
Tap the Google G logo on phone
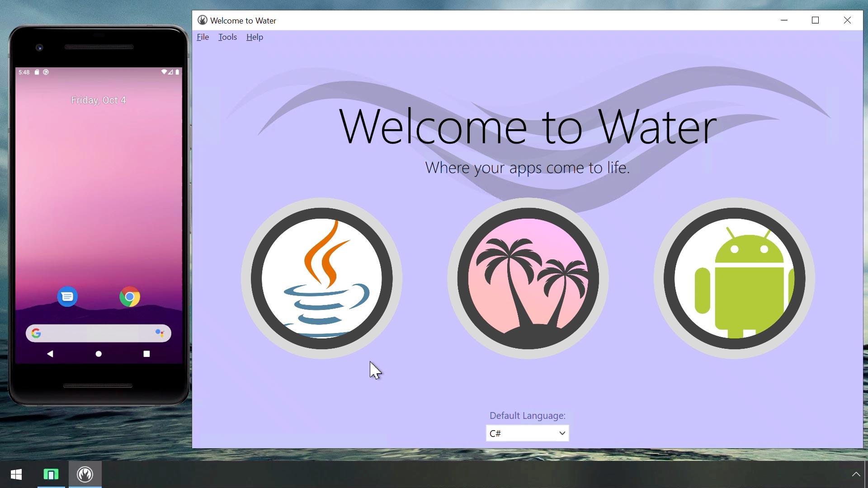[x=36, y=333]
